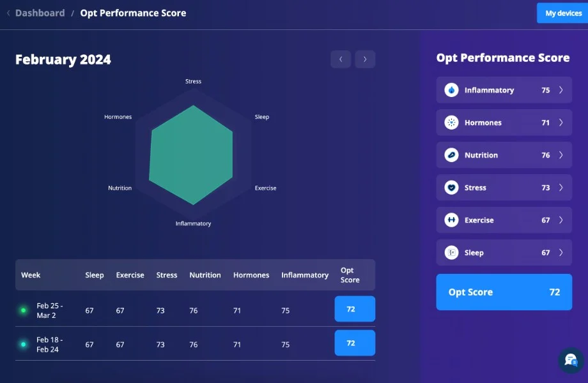The height and width of the screenshot is (383, 588).
Task: Select the Inflammatory water-drop icon
Action: 451,89
